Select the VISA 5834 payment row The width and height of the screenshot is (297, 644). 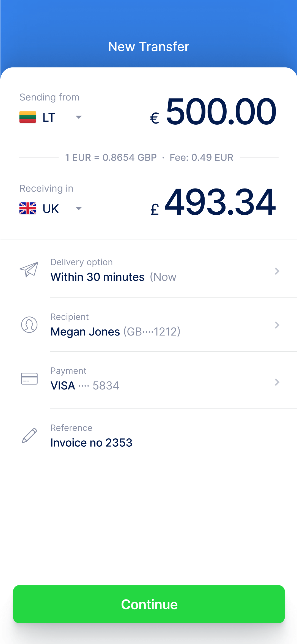coord(85,386)
